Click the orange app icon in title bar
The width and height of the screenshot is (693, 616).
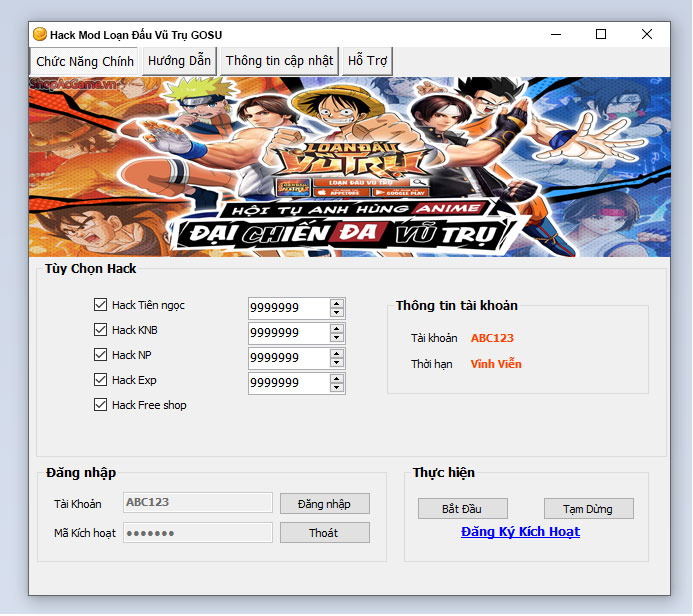click(40, 34)
